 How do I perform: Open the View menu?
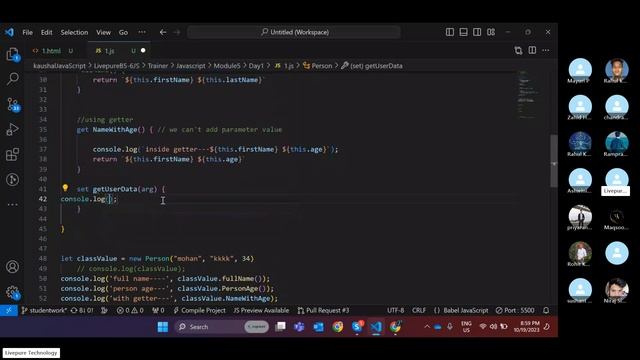(x=103, y=32)
